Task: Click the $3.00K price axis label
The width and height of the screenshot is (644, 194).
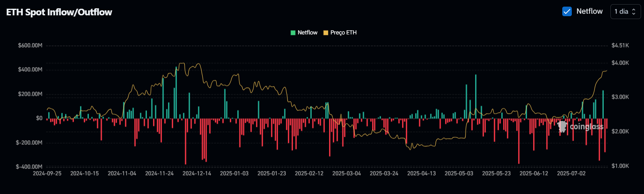Action: [620, 97]
